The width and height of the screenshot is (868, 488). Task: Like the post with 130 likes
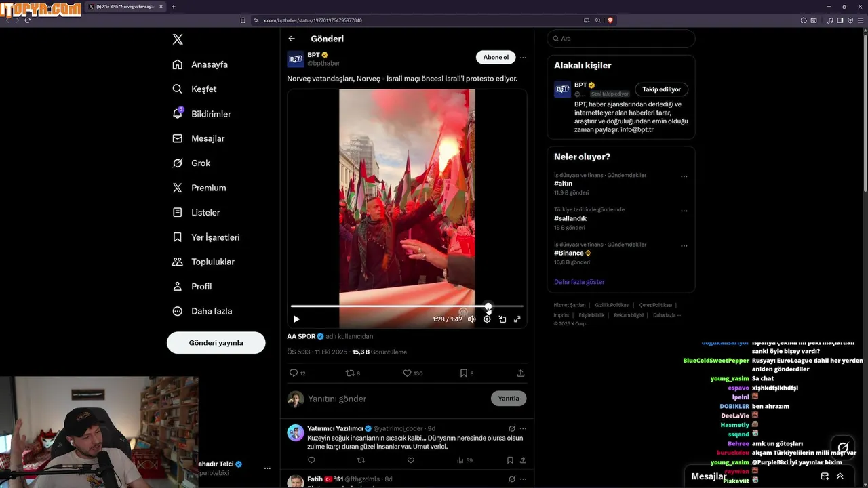[407, 373]
